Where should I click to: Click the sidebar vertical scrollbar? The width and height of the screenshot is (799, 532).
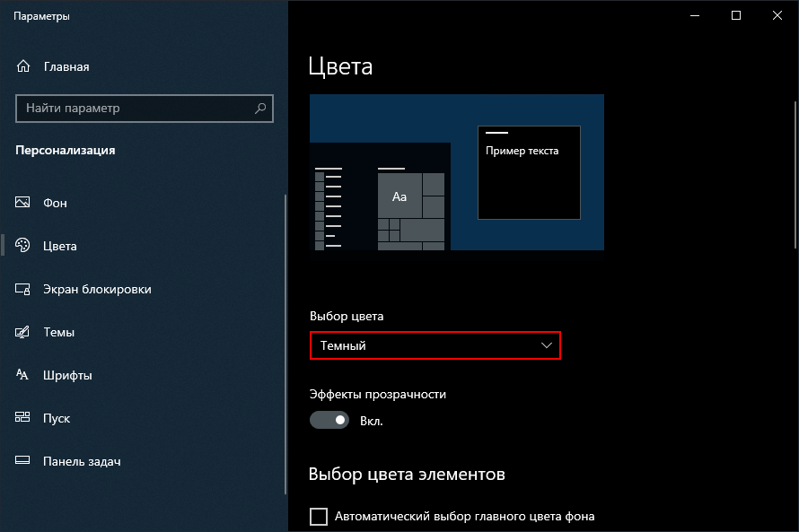point(285,344)
